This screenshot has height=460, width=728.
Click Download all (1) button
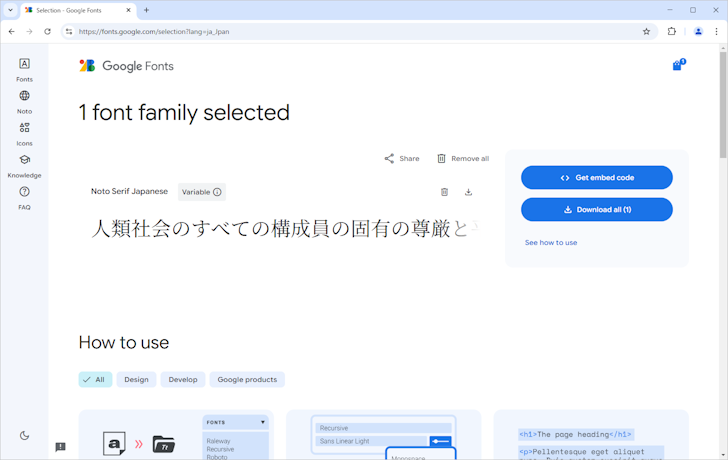pos(596,210)
